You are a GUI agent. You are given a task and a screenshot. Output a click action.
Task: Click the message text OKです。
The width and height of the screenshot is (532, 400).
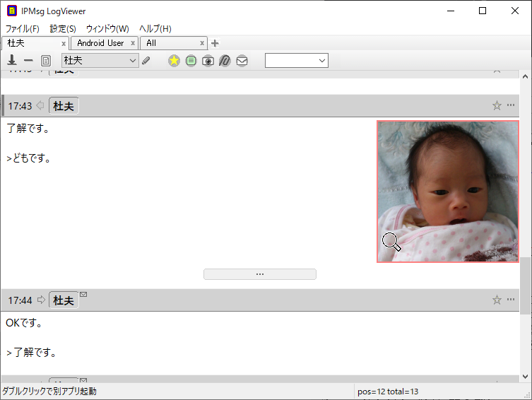tap(24, 323)
